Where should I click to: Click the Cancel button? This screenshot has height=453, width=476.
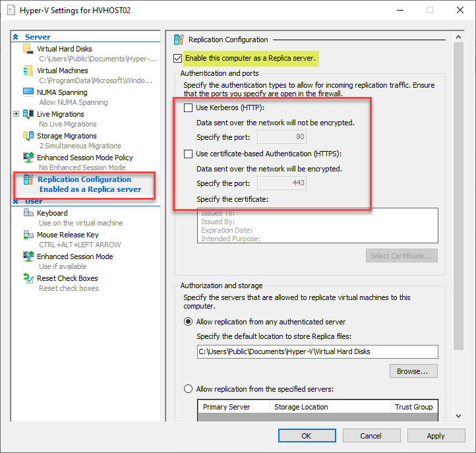click(x=371, y=436)
